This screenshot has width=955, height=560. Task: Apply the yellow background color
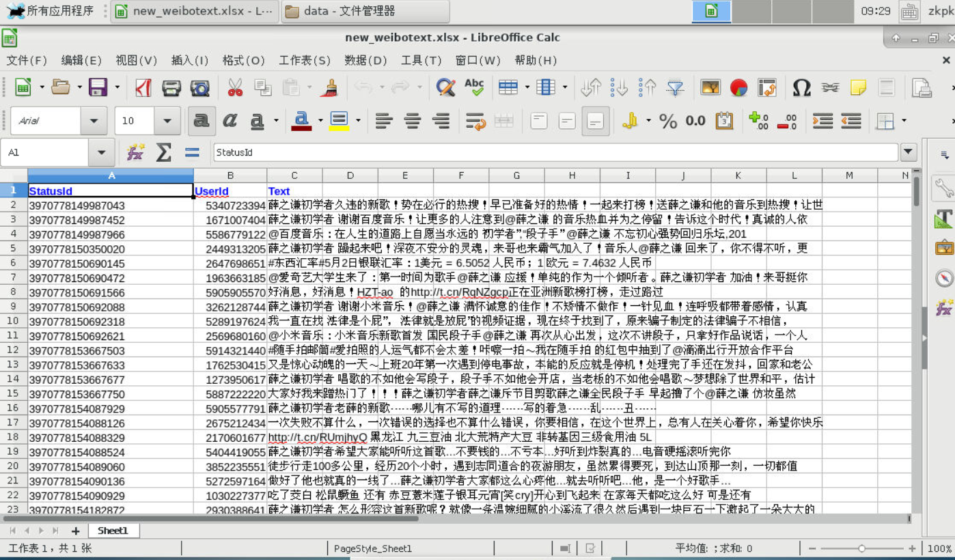pyautogui.click(x=340, y=122)
